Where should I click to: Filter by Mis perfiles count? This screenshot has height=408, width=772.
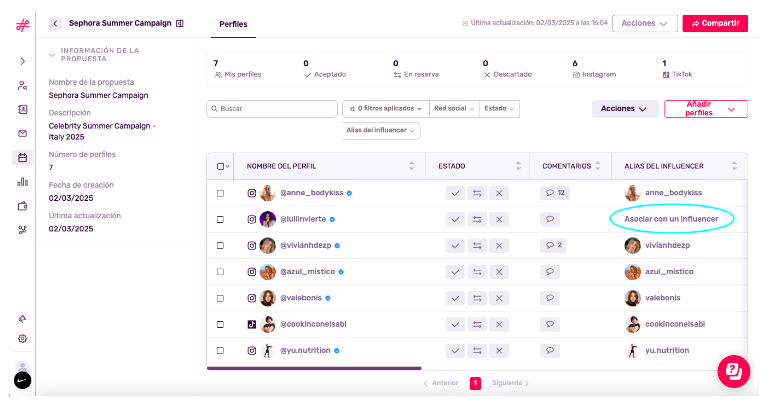tap(238, 69)
